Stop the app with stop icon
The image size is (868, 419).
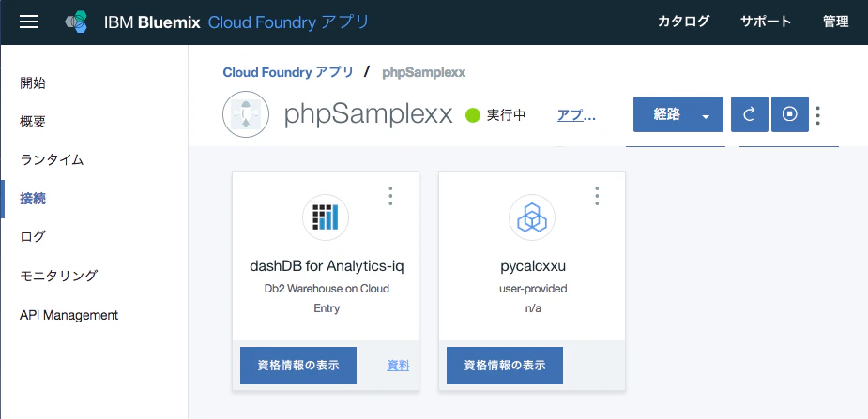pyautogui.click(x=789, y=114)
